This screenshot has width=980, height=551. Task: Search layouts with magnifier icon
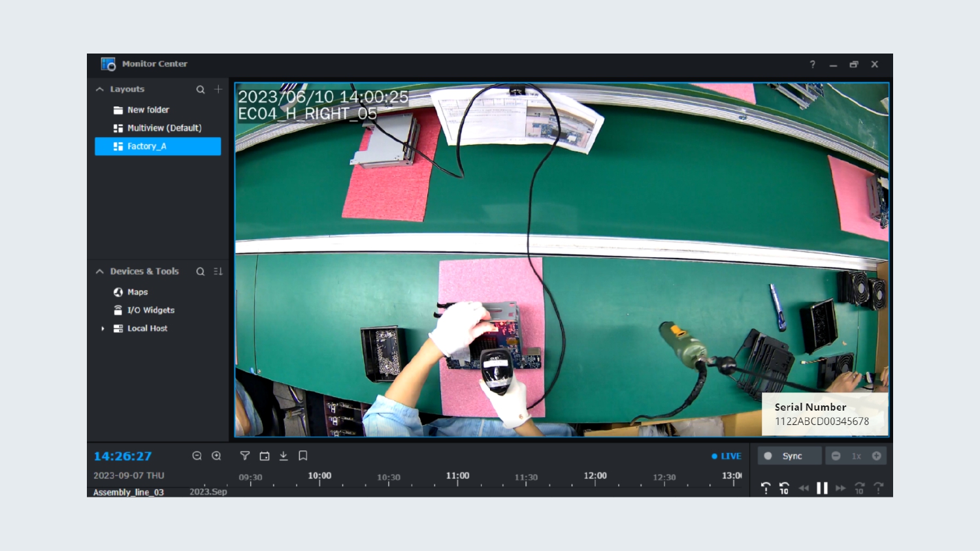[x=201, y=89]
